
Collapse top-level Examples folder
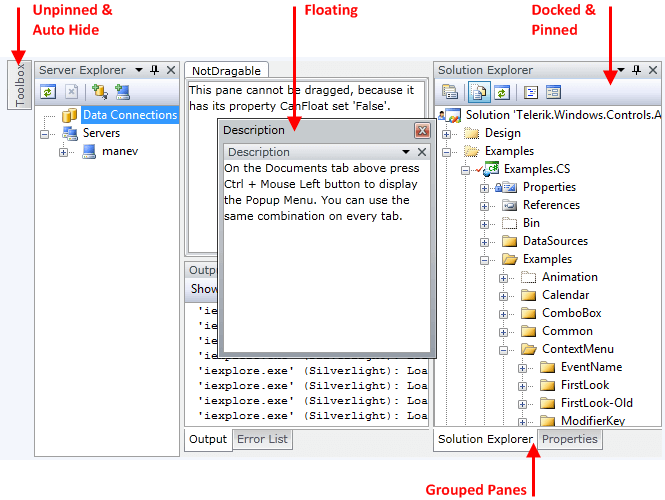[447, 152]
